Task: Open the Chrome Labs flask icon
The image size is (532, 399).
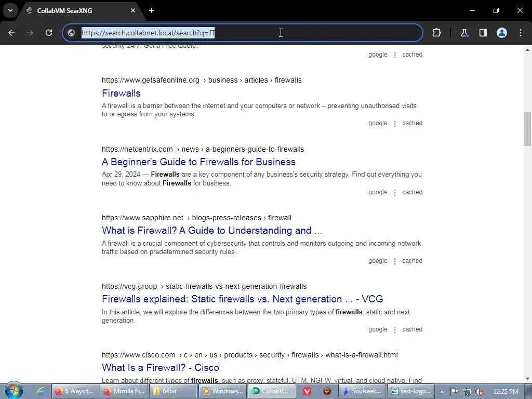Action: coord(464,33)
